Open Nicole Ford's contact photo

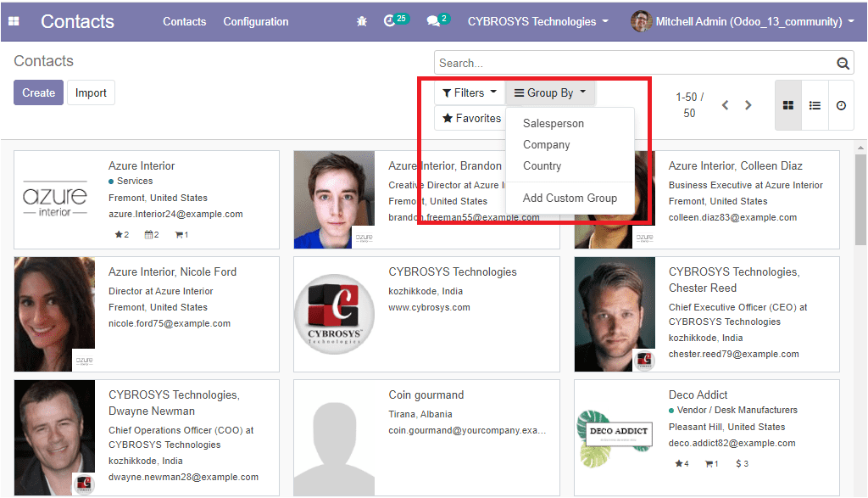[x=54, y=314]
